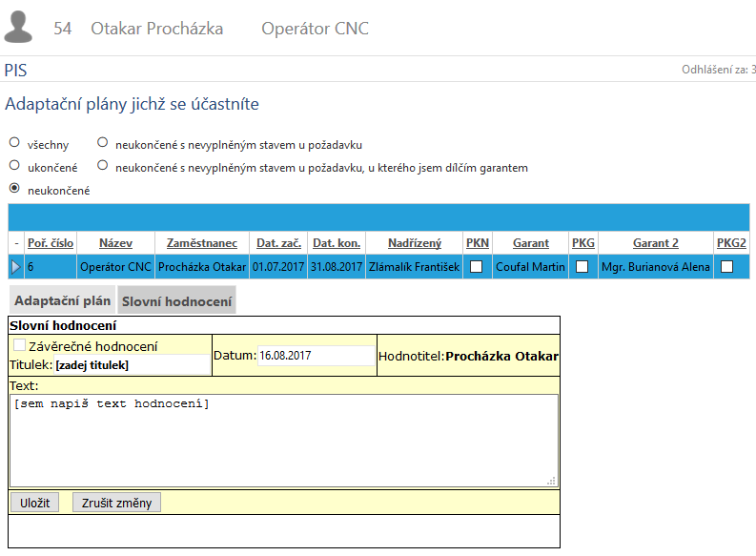
Task: Choose the 'dílčím garantem' filter radio option
Action: point(102,165)
